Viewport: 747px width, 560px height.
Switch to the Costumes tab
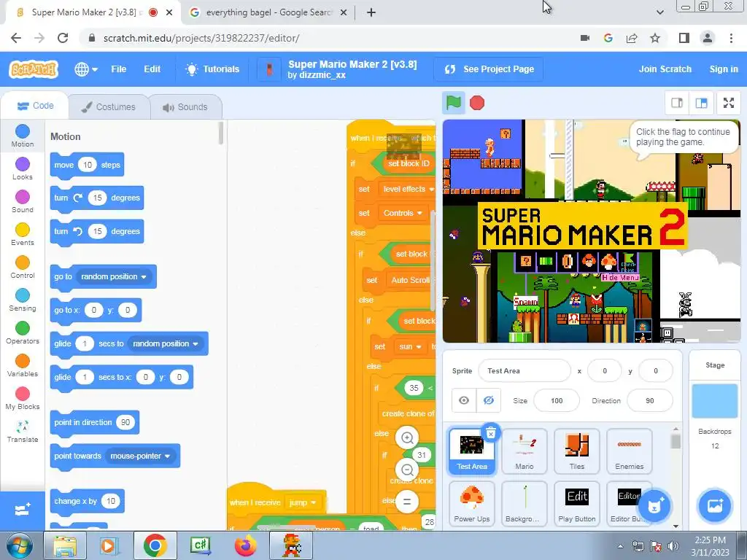click(x=109, y=106)
